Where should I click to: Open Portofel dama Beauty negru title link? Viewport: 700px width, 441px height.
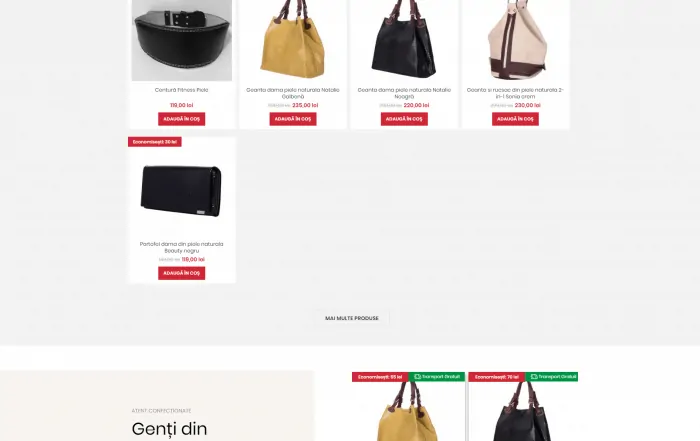(x=182, y=247)
